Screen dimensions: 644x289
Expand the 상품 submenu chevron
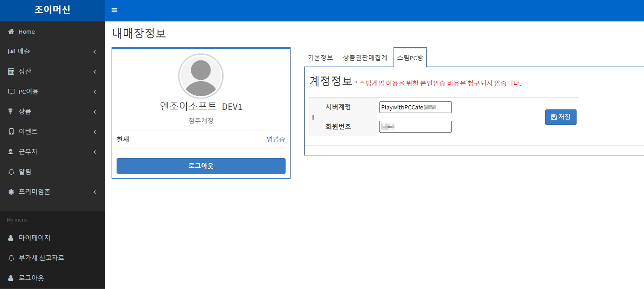tap(95, 112)
